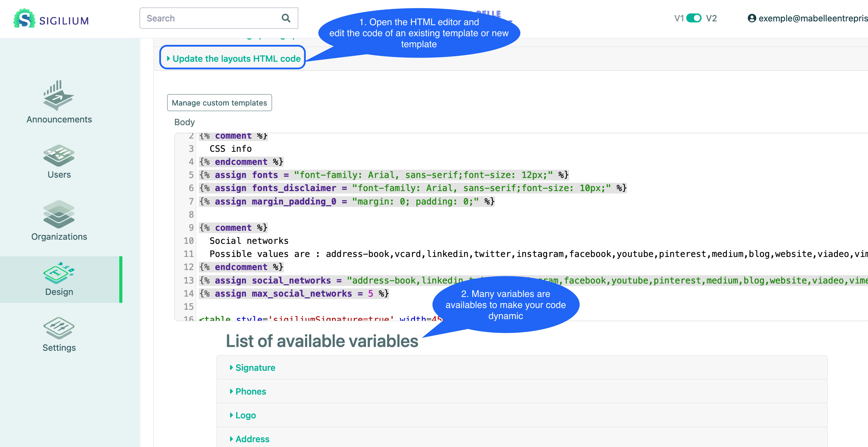Click the exemple@mabelleentreprise account link
868x447 pixels.
(813, 18)
